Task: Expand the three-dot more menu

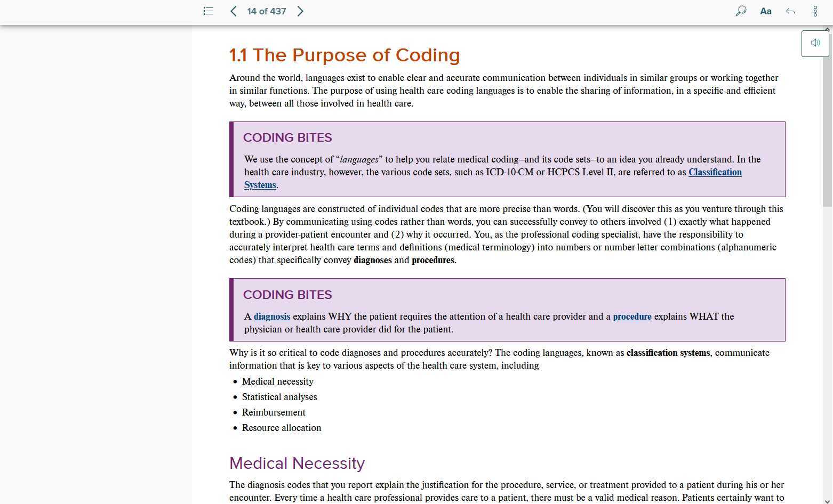Action: pos(815,11)
